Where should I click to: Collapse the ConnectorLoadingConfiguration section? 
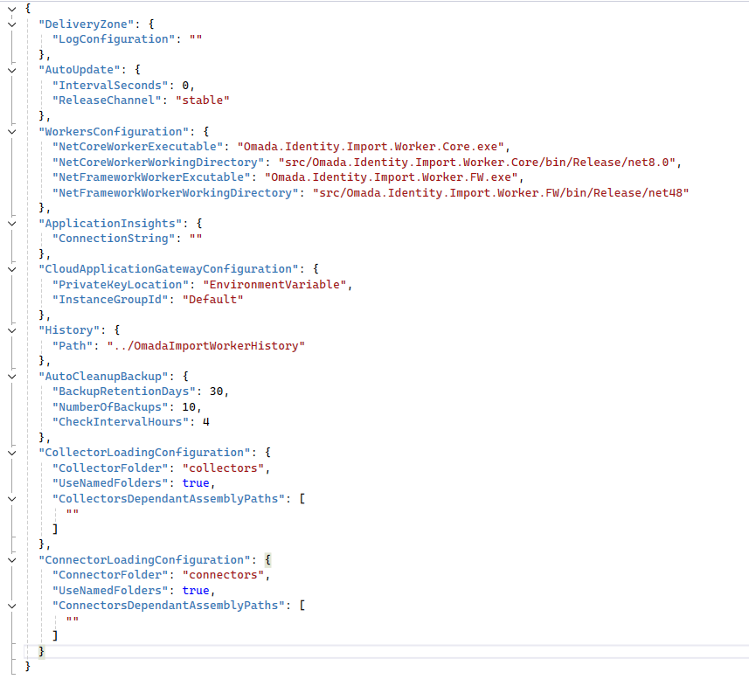click(x=11, y=559)
